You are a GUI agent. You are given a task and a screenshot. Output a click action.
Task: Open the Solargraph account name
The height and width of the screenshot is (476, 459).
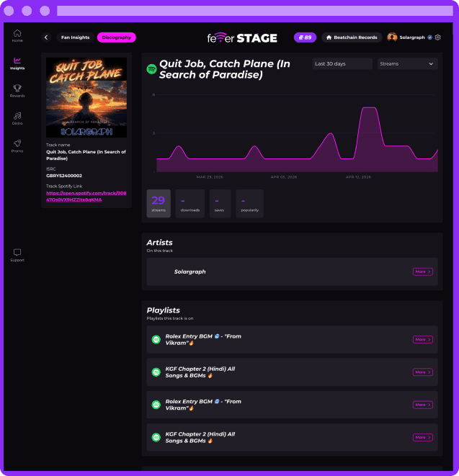coord(412,37)
